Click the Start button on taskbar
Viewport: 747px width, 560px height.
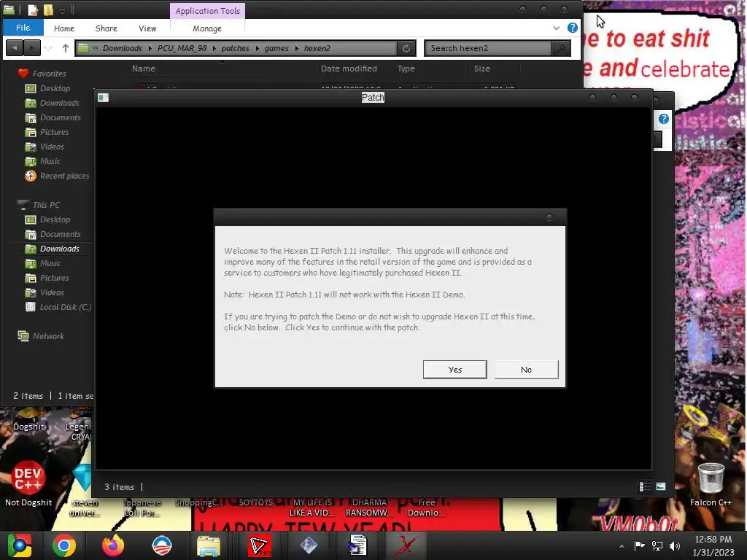tap(19, 545)
